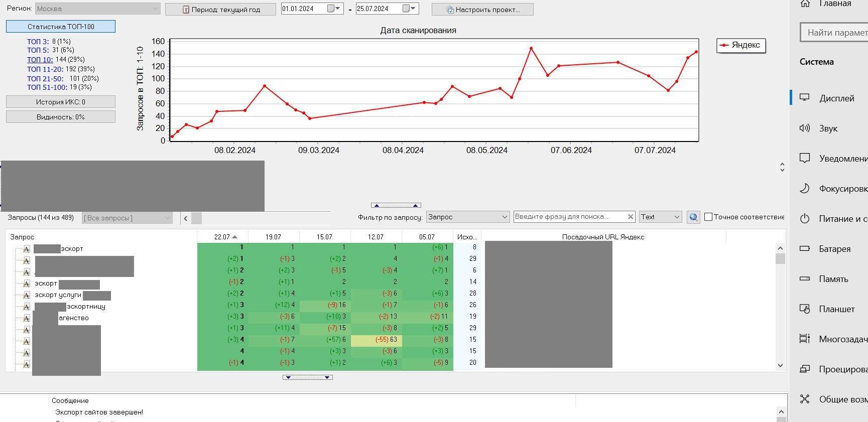Viewport: 868px width, 422px height.
Task: Follow the 'ТОП 3:' link
Action: click(38, 41)
